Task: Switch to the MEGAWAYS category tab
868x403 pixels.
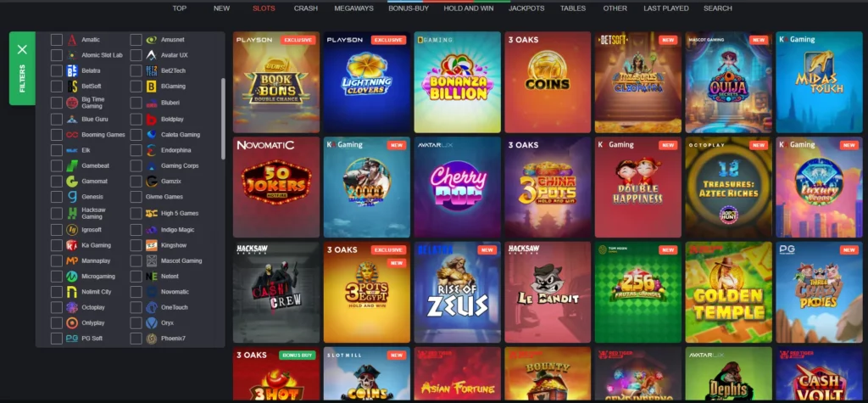Action: (x=353, y=8)
